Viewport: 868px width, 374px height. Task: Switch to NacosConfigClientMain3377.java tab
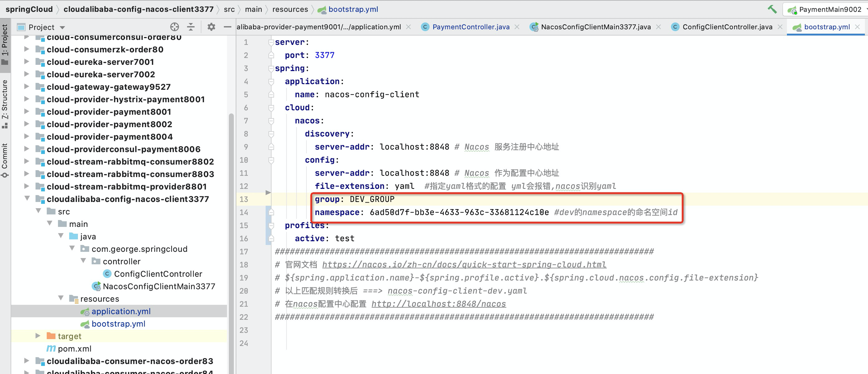596,27
